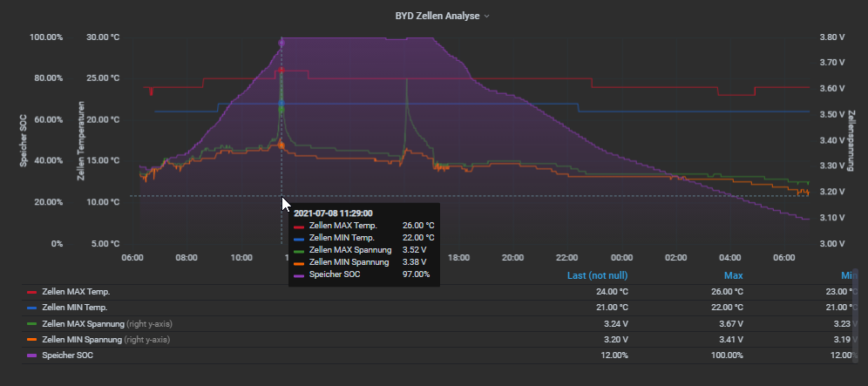Click the purple SOC data point at the cursor line

pos(281,43)
